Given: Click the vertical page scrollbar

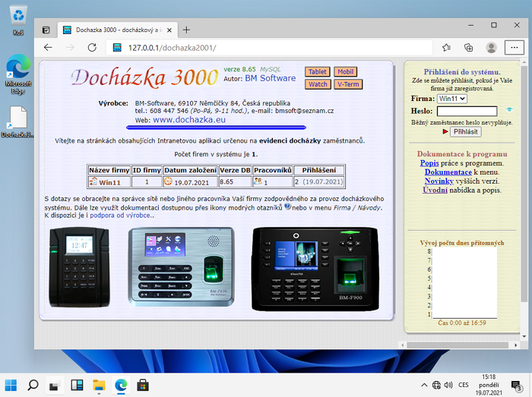Looking at the screenshot, I should click(x=524, y=183).
